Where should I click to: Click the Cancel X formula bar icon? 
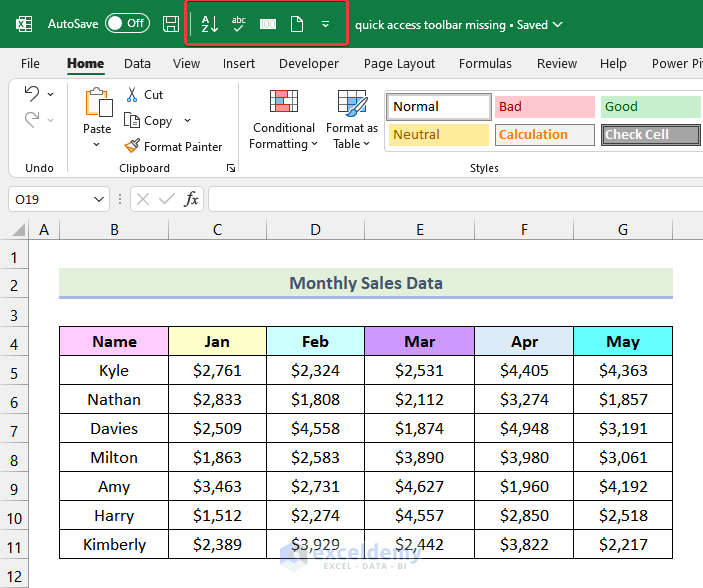(x=143, y=199)
